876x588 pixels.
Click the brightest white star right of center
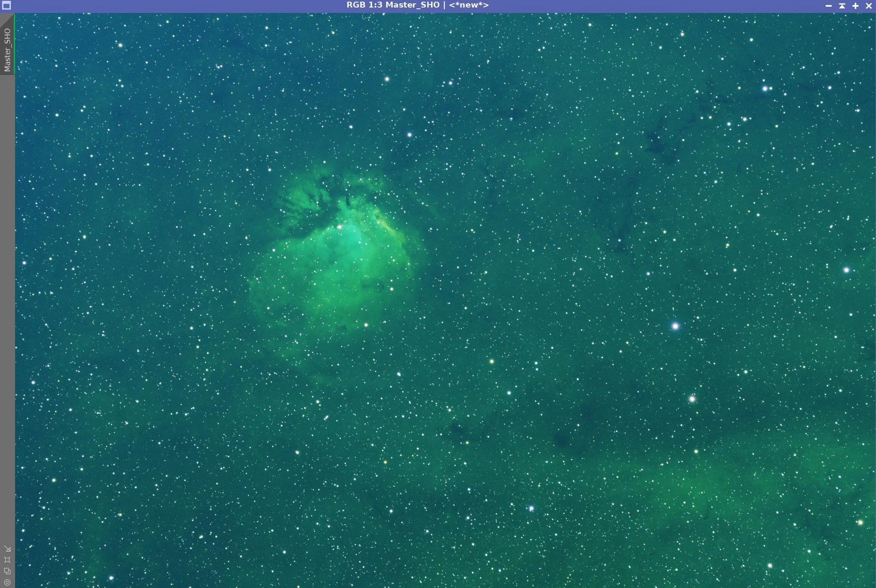pyautogui.click(x=675, y=326)
